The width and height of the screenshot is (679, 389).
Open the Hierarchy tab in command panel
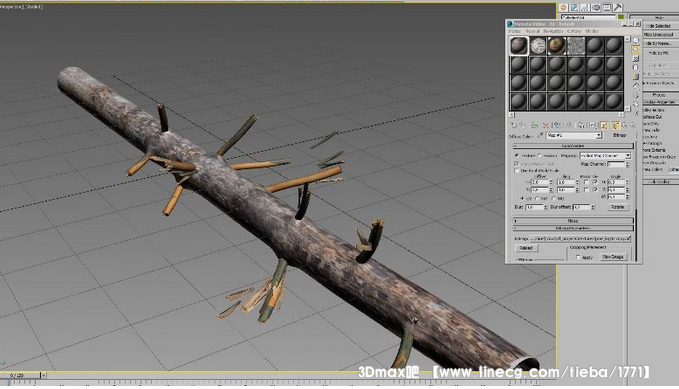click(x=585, y=7)
